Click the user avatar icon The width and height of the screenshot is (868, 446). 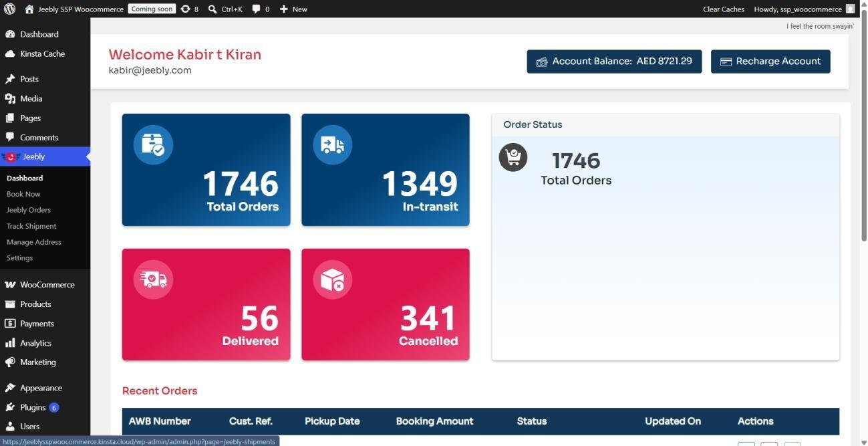point(850,9)
